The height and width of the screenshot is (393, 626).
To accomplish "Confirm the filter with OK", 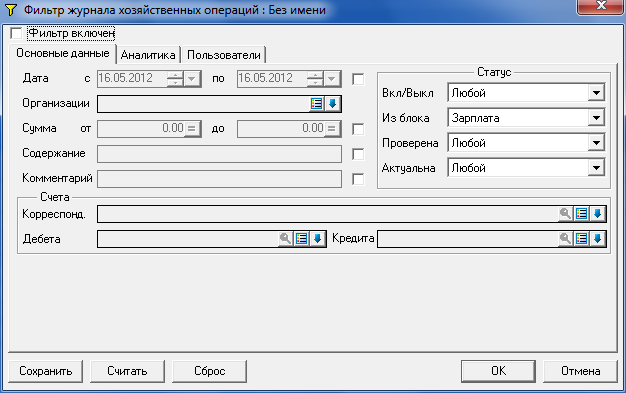I will (x=498, y=371).
